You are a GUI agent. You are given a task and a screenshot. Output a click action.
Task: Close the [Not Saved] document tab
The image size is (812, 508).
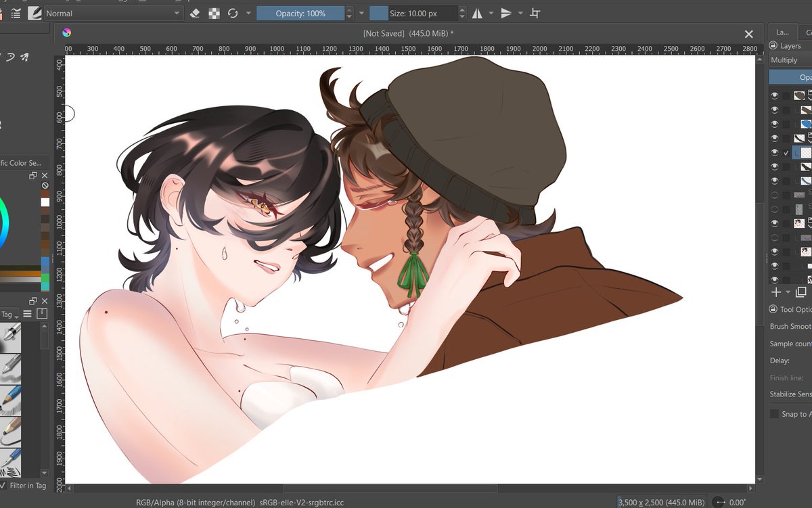coord(748,34)
